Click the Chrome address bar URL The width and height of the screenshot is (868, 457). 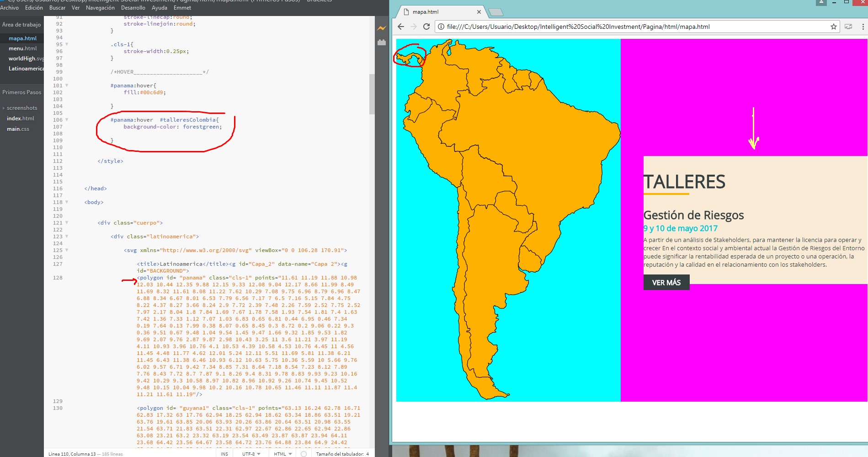[x=578, y=27]
